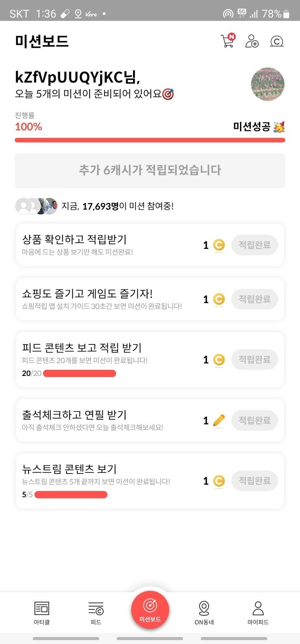300x644 pixels.
Task: Open the shopping cart icon
Action: [x=227, y=41]
